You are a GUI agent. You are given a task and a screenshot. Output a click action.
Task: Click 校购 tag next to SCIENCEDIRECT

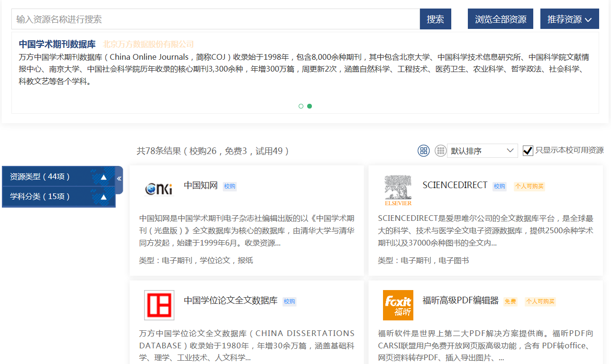(500, 187)
